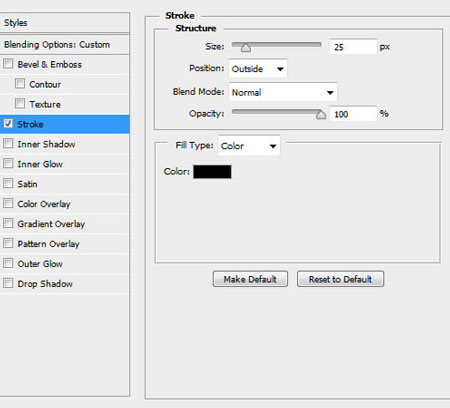450x408 pixels.
Task: Enable the Satin checkbox
Action: [8, 183]
